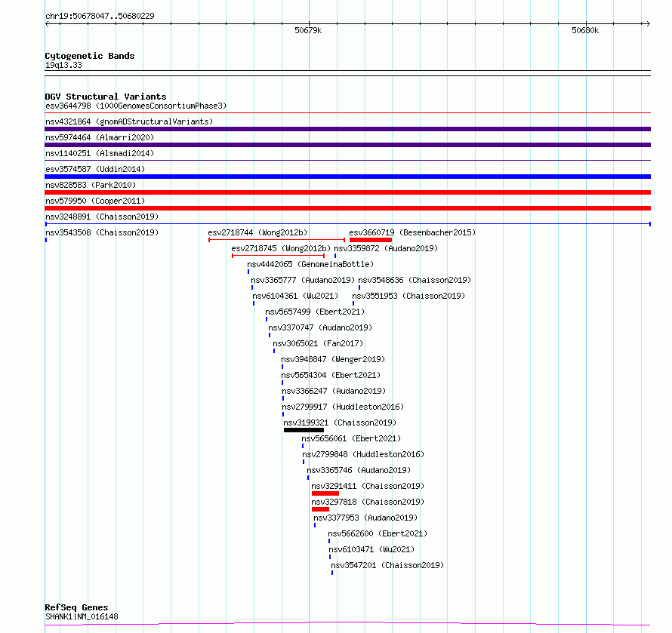This screenshot has width=672, height=633.
Task: Open nsv5654304 (Ebert2021) label
Action: (x=331, y=375)
